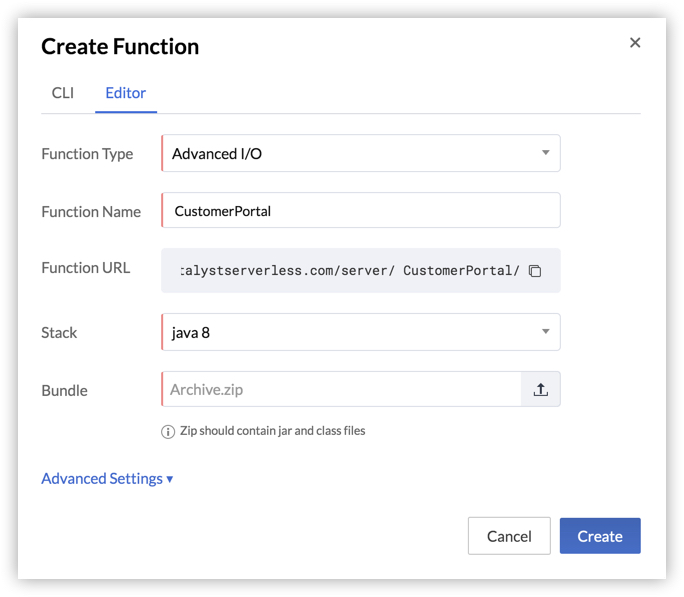Click the Advanced Settings triangle arrow

point(170,479)
